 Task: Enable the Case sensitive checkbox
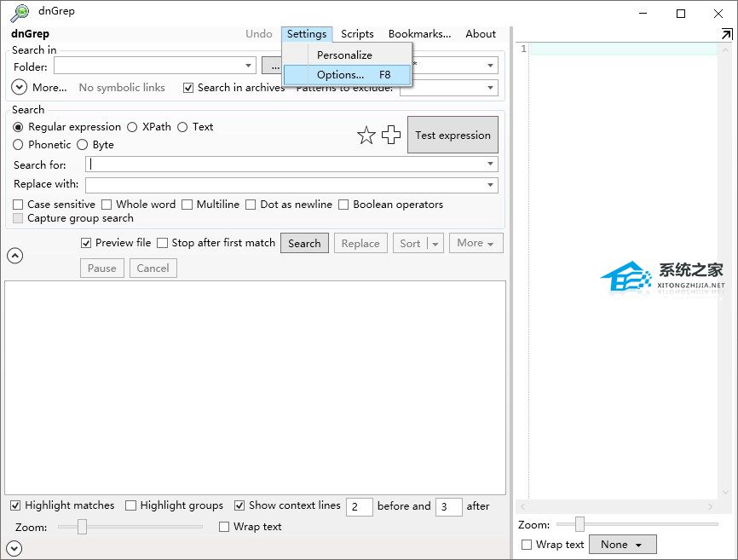19,205
